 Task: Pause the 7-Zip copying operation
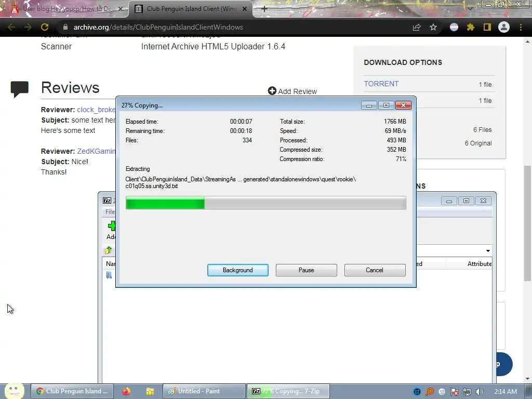306,270
